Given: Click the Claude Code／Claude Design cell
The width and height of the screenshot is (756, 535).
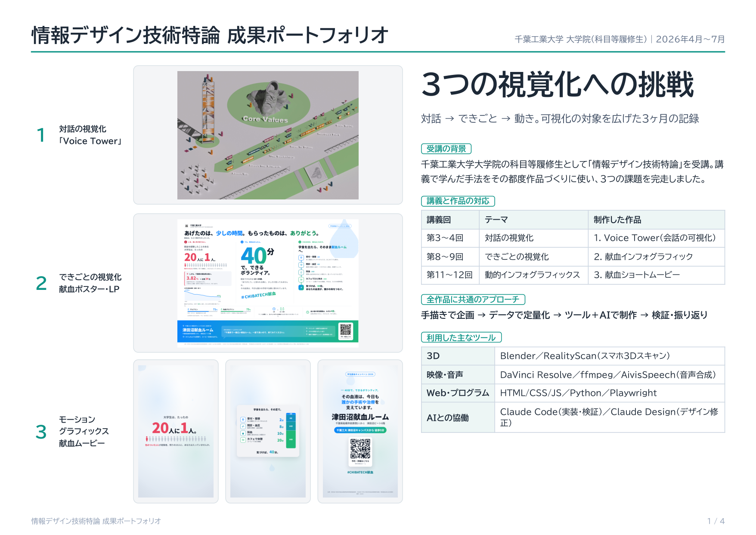Looking at the screenshot, I should [610, 417].
